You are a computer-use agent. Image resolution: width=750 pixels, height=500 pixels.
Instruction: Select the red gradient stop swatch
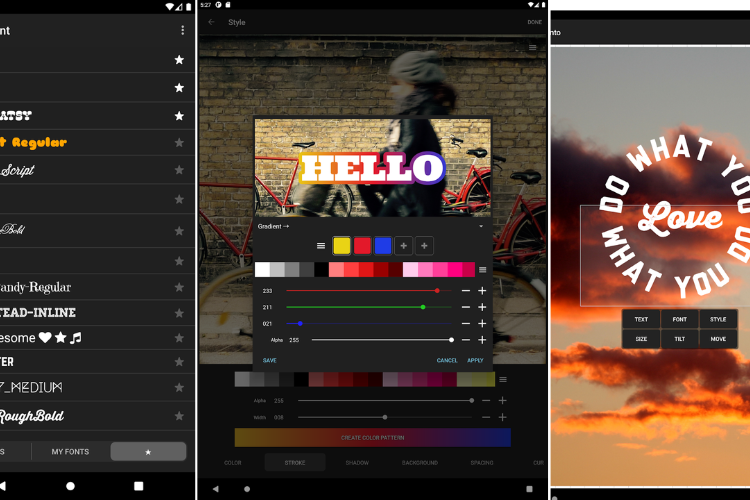tap(362, 246)
